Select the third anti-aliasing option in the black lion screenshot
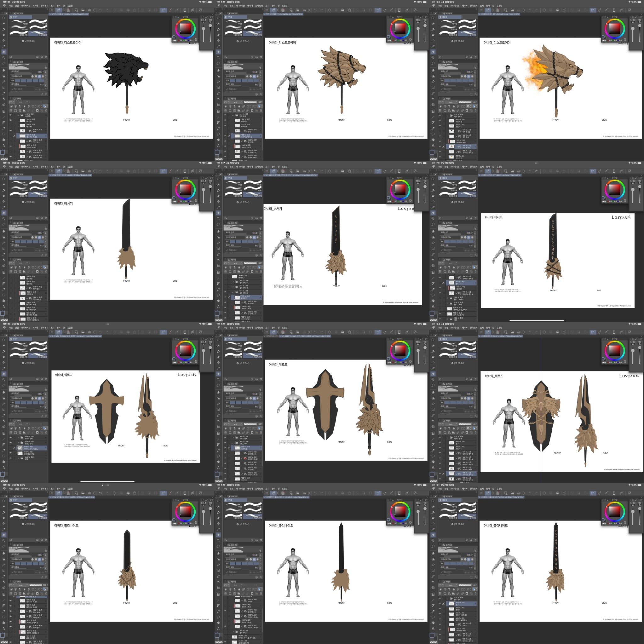 [39, 76]
